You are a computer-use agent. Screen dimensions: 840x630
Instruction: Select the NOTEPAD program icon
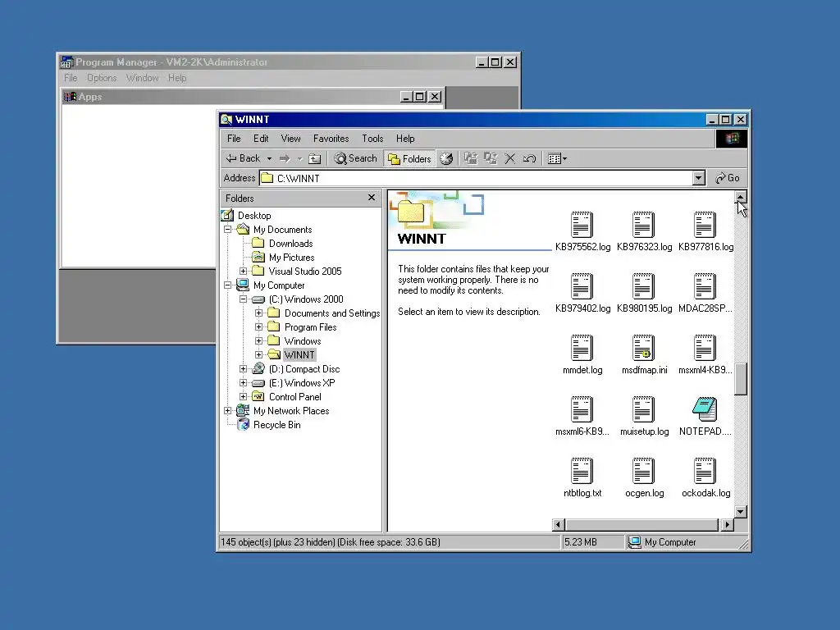[705, 409]
